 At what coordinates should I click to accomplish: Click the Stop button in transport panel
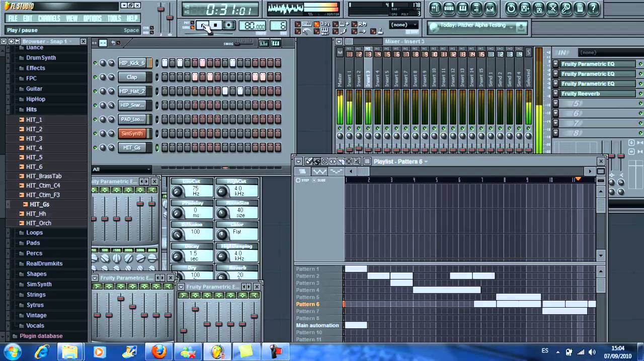(215, 26)
